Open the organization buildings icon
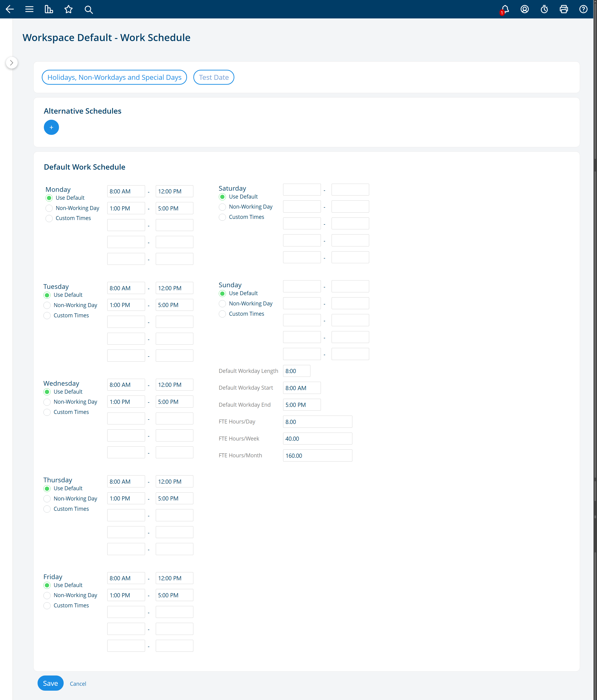The height and width of the screenshot is (700, 597). [x=49, y=9]
